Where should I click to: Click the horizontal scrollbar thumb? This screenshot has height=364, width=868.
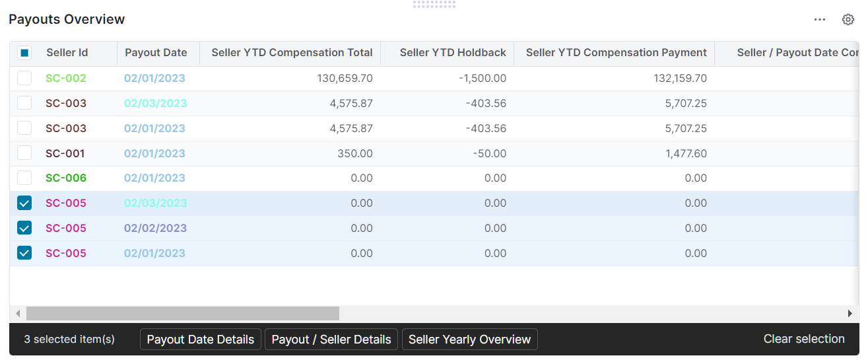182,313
